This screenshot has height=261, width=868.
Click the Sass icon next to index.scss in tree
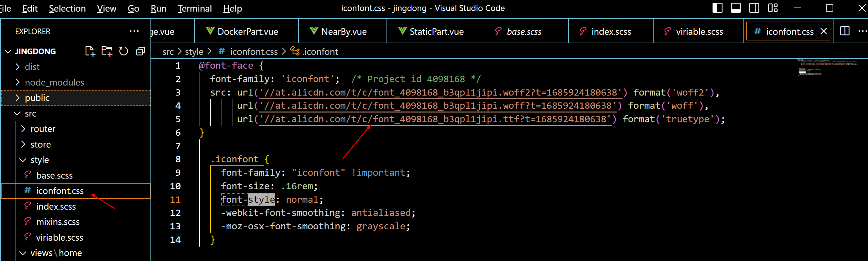click(28, 206)
